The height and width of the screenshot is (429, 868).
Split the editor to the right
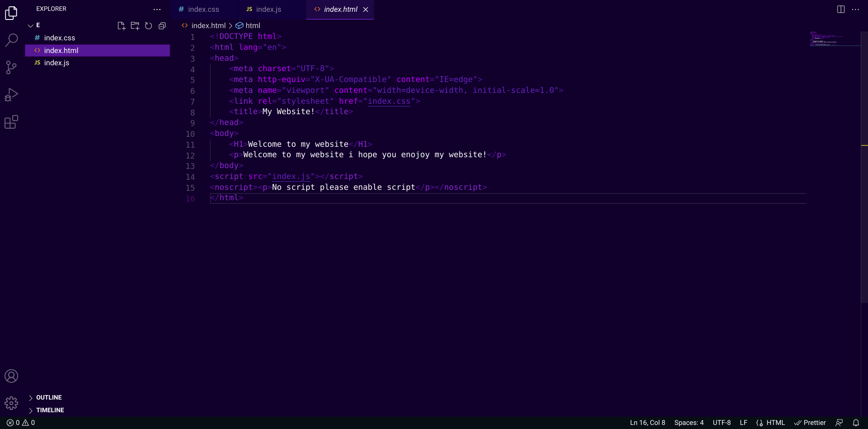tap(841, 9)
